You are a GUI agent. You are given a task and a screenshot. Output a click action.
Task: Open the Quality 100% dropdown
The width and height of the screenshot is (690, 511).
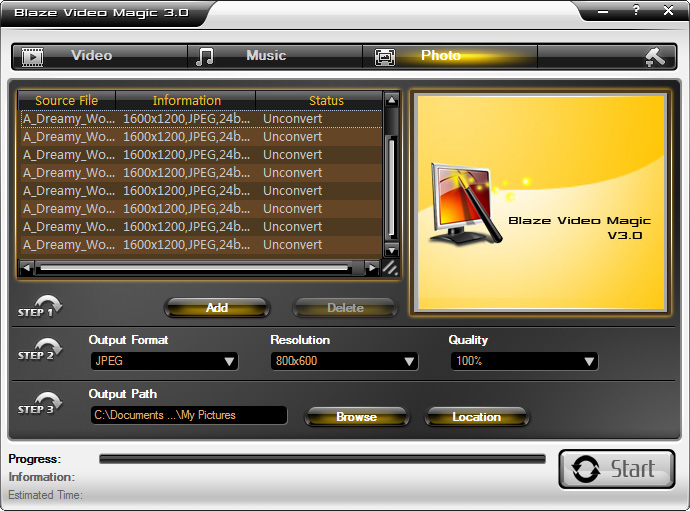[x=524, y=361]
